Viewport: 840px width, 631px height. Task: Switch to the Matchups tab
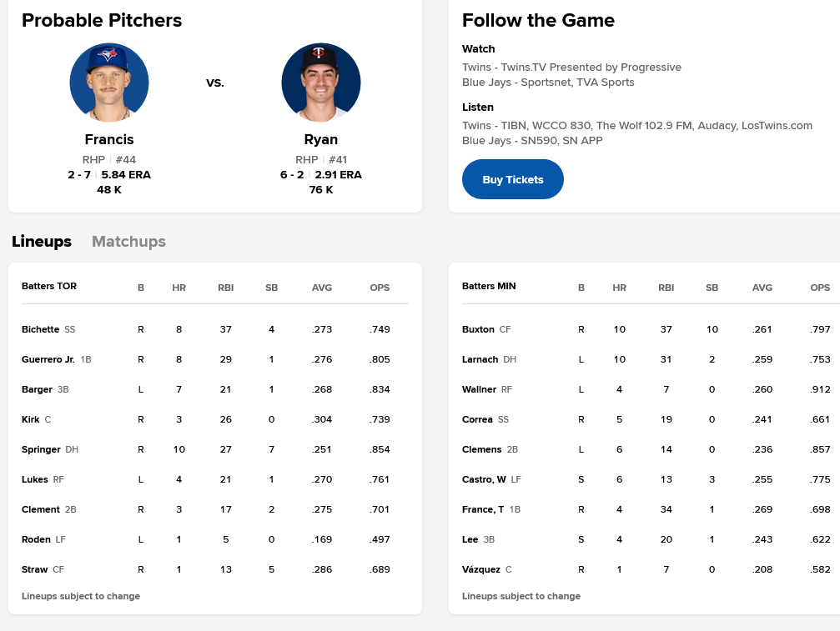(128, 242)
